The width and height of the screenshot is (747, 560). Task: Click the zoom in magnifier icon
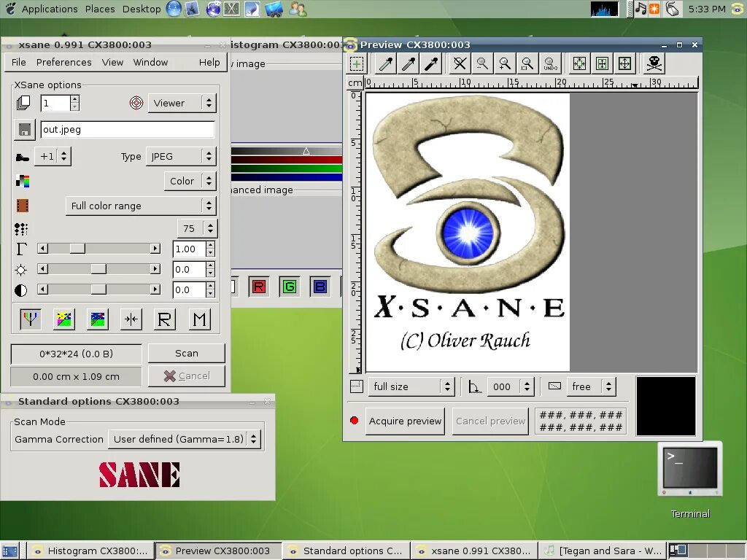click(x=505, y=63)
